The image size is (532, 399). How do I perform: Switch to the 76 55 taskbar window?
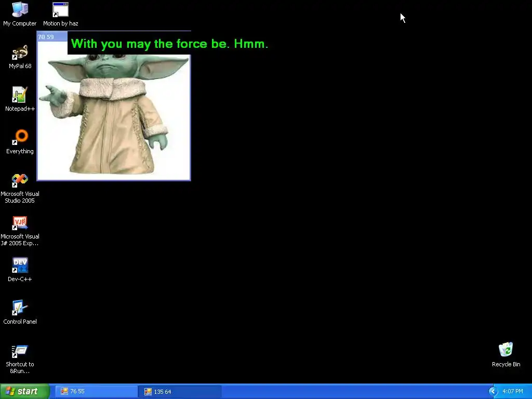[96, 391]
